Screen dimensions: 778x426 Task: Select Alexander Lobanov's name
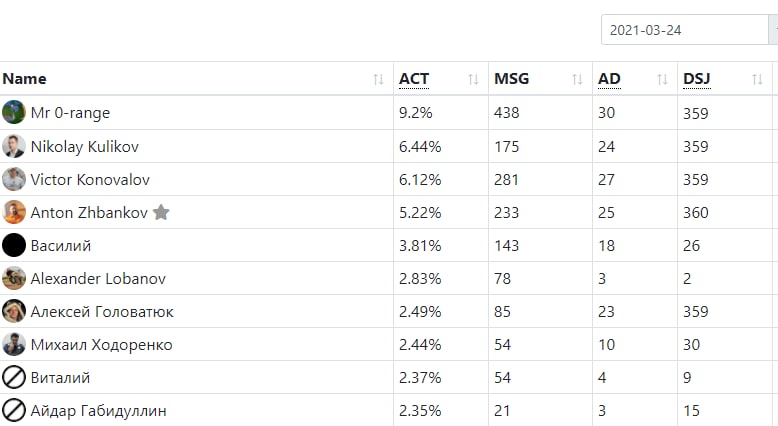(98, 278)
